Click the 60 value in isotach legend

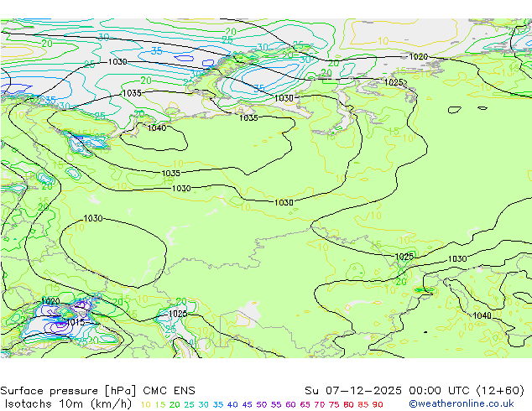(x=290, y=404)
